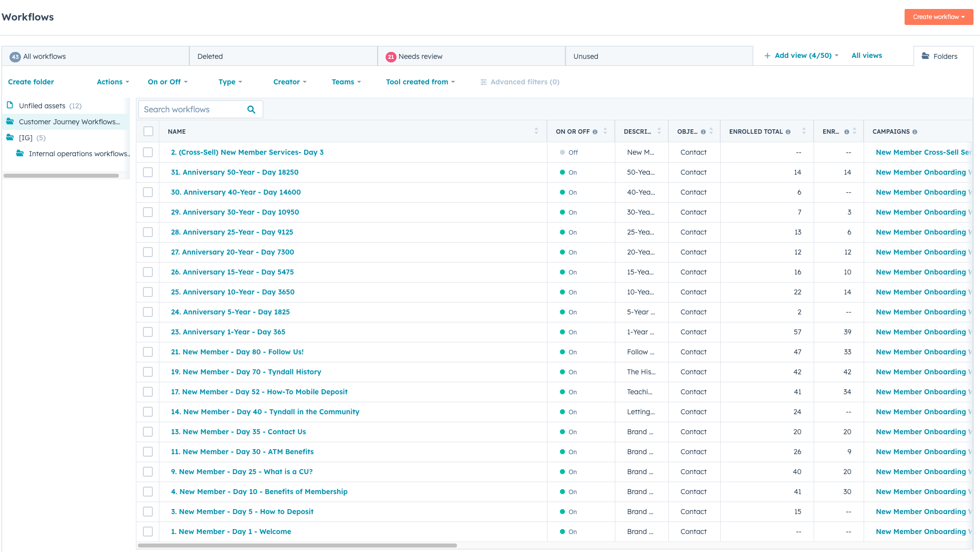Screen dimensions: 980x552
Task: Click the Create folder link
Action: point(31,82)
